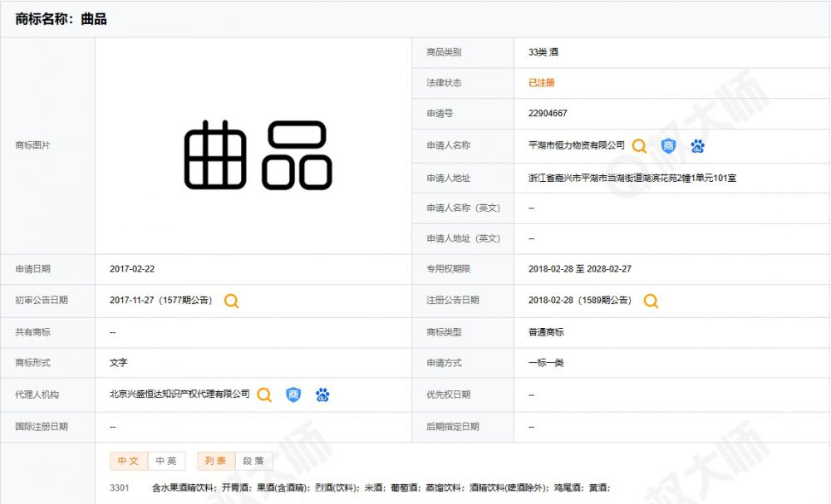Switch to the 中英 language tab
831x504 pixels.
(166, 461)
